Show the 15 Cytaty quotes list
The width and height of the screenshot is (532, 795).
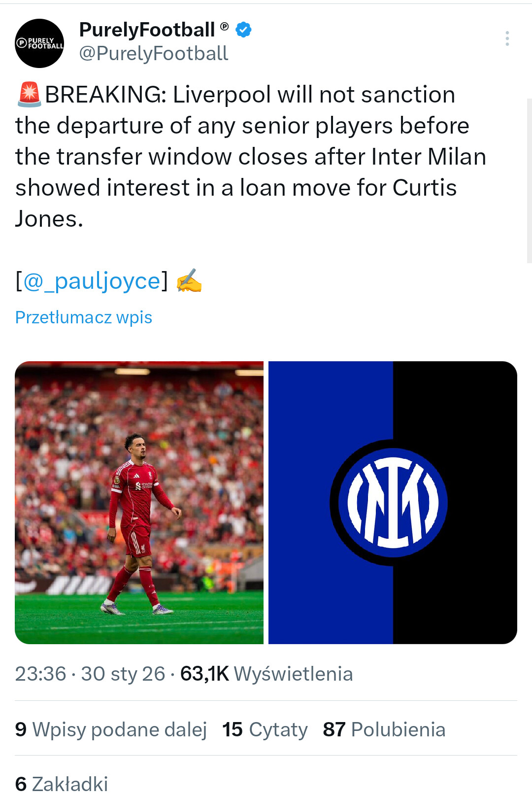tap(265, 729)
